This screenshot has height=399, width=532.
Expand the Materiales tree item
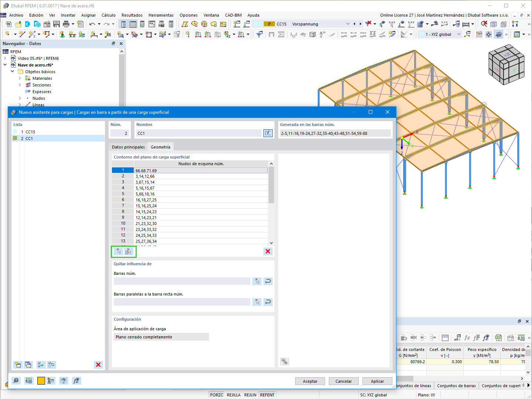coord(20,78)
